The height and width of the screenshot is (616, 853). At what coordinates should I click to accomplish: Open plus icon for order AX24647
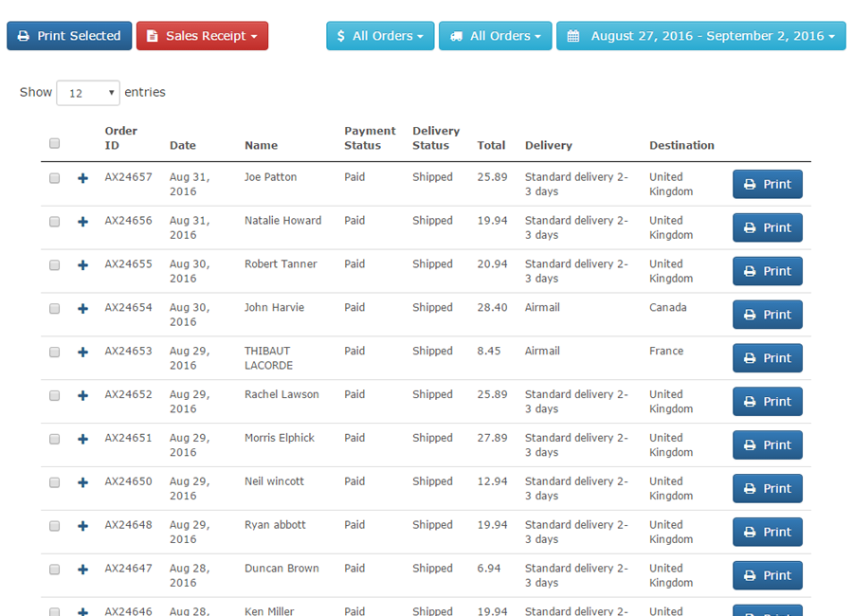(x=82, y=570)
